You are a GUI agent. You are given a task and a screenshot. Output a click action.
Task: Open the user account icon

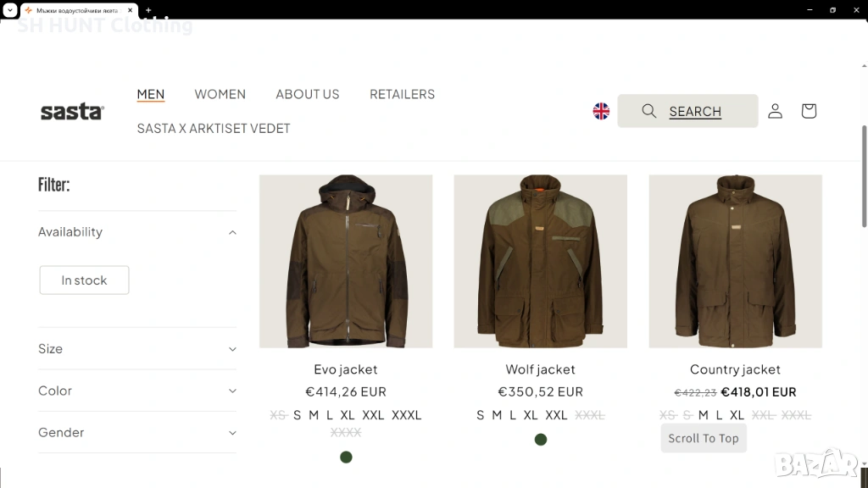tap(775, 111)
